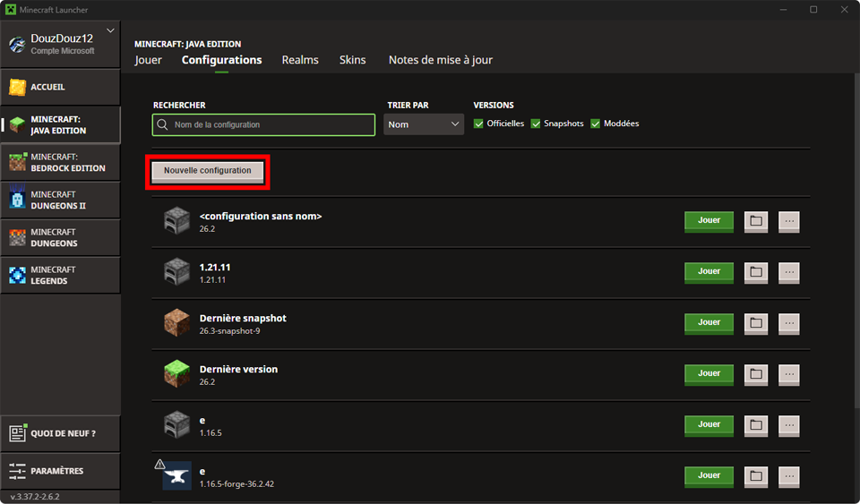Click the search magnifier icon

(x=162, y=125)
